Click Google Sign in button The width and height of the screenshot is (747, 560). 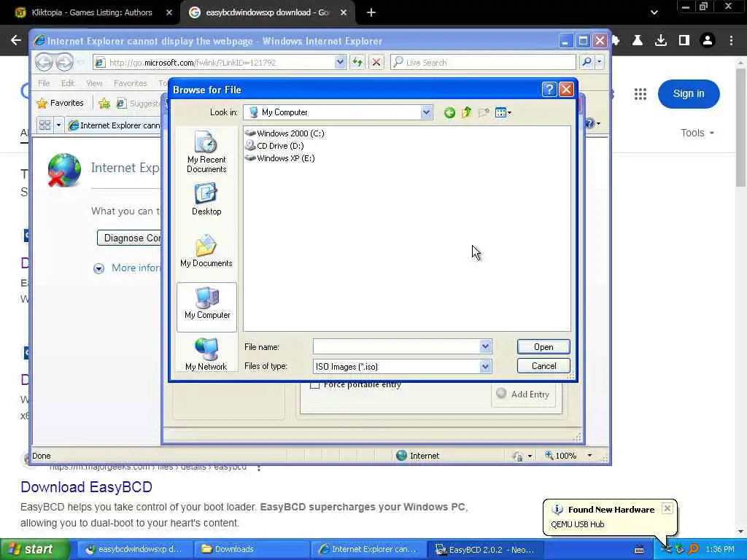[x=689, y=94]
